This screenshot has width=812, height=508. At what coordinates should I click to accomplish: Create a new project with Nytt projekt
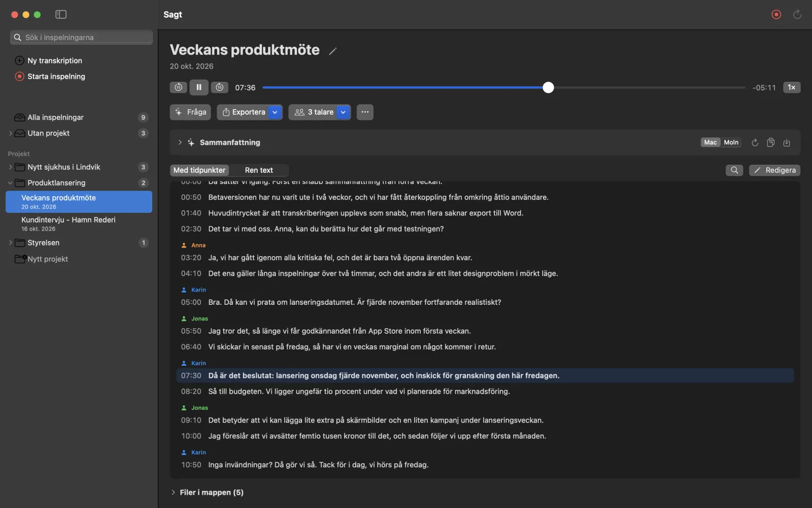(42, 259)
